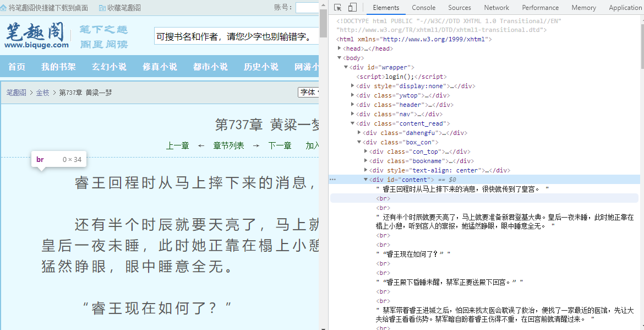Click the three-dot menu beside content div row
The image size is (644, 330).
[332, 180]
